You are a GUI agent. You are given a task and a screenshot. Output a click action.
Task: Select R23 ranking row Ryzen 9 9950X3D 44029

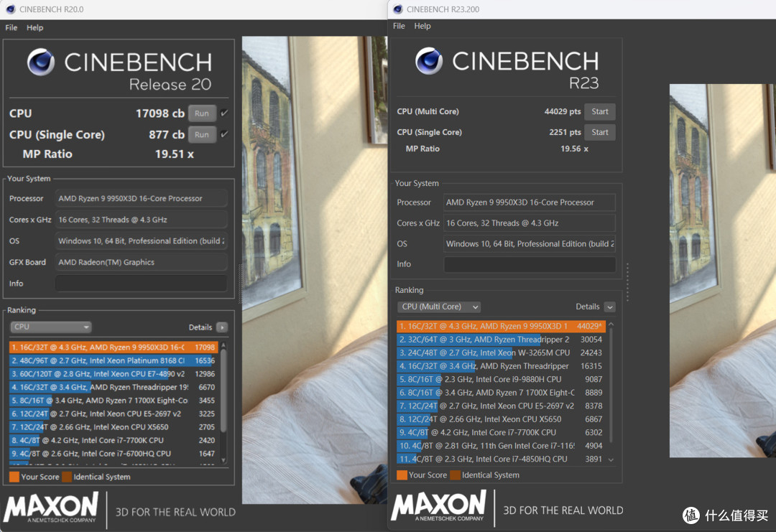[x=501, y=327]
